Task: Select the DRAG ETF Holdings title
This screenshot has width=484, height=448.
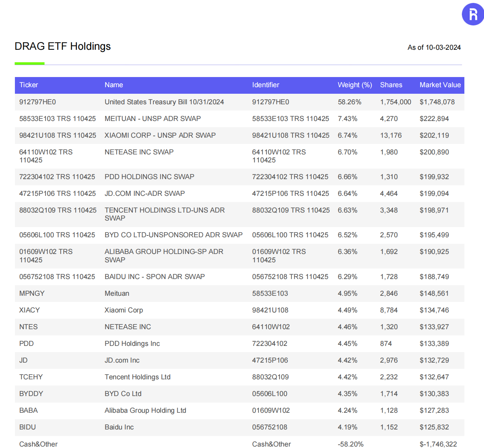Action: click(x=62, y=47)
